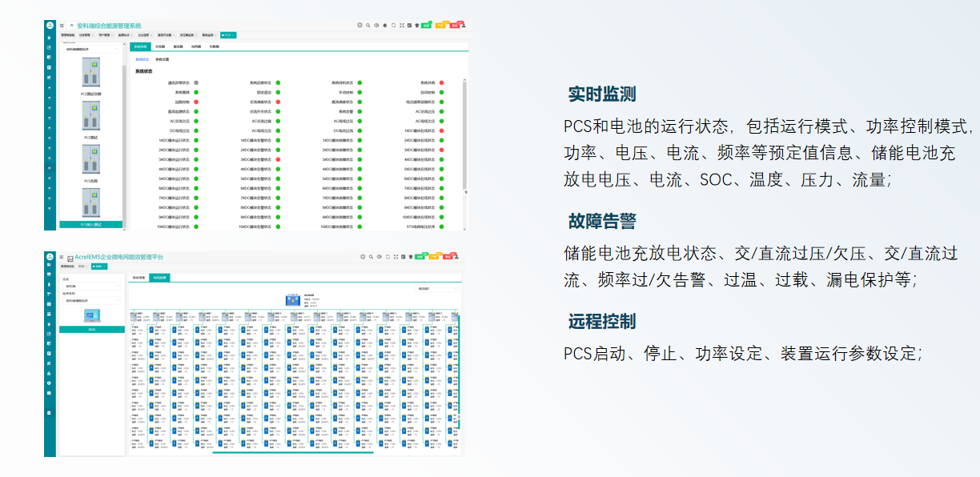
Task: Open the 企业信息 menu item
Action: (x=144, y=35)
